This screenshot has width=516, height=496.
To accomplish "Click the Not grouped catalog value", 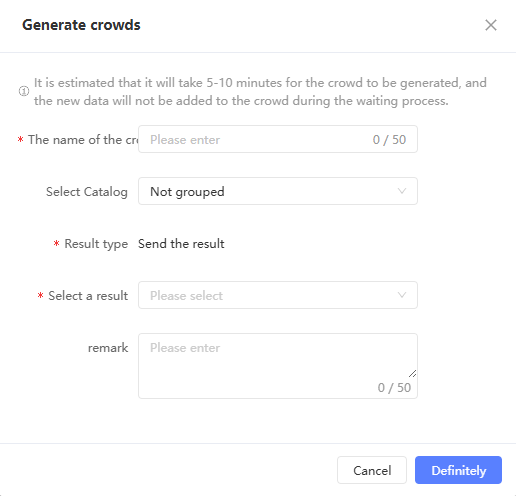I will coord(187,192).
